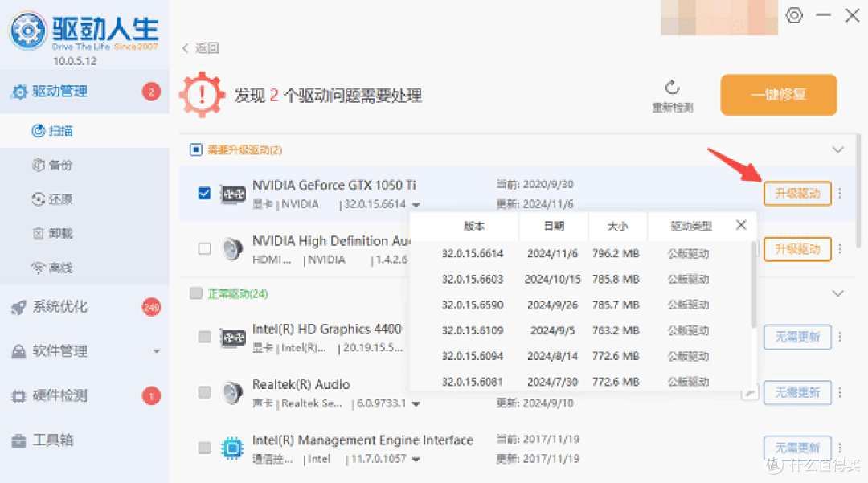This screenshot has width=868, height=483.
Task: Click the Intel HD Graphics card icon
Action: click(x=233, y=338)
